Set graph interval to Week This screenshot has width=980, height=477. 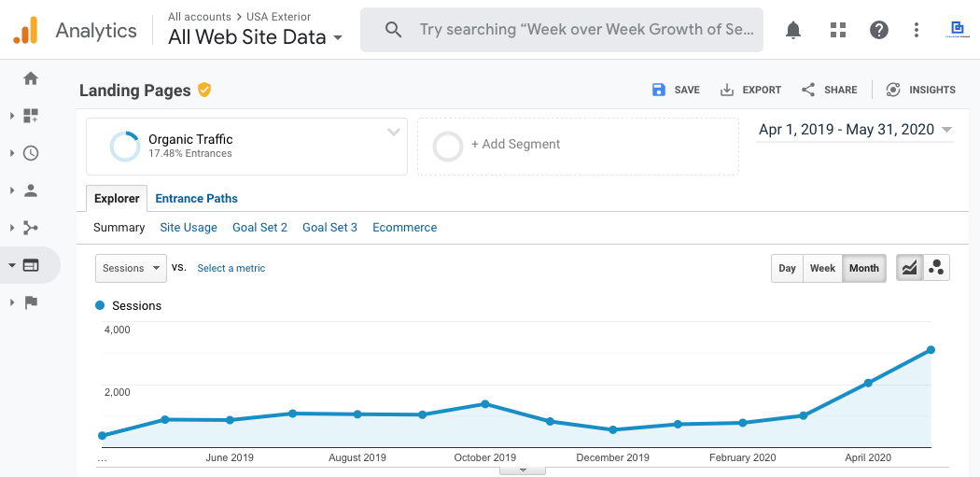(x=822, y=268)
